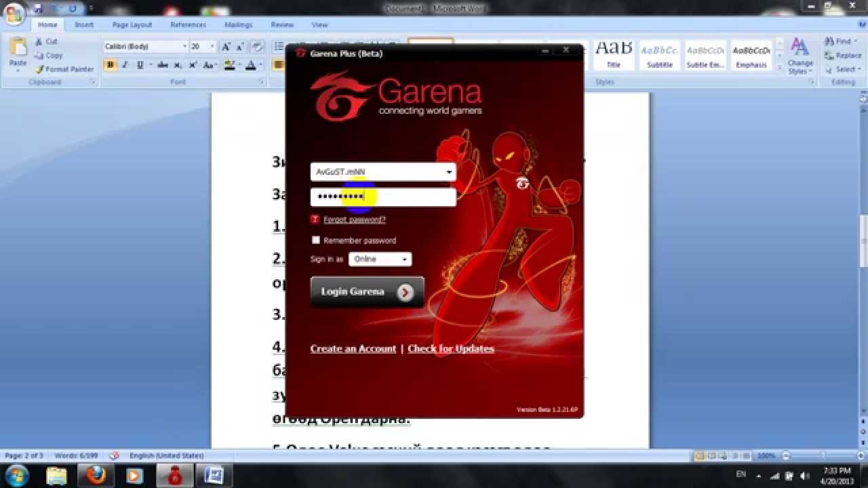Open the Review ribbon tab
The height and width of the screenshot is (488, 868).
282,24
